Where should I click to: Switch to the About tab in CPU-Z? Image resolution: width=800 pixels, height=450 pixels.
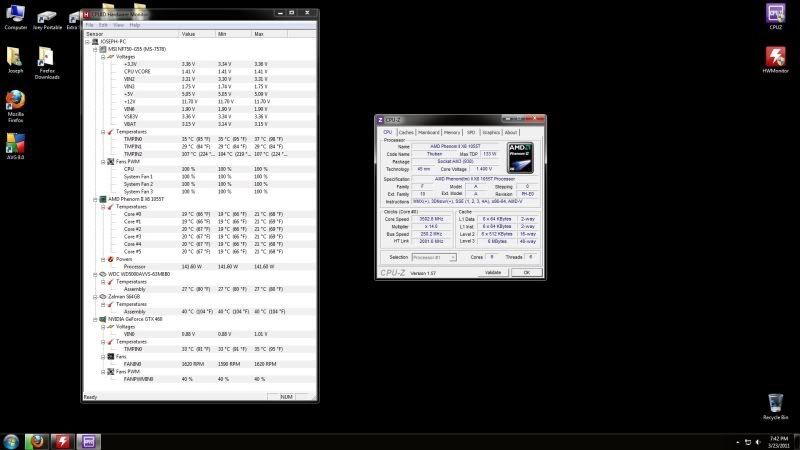point(511,132)
